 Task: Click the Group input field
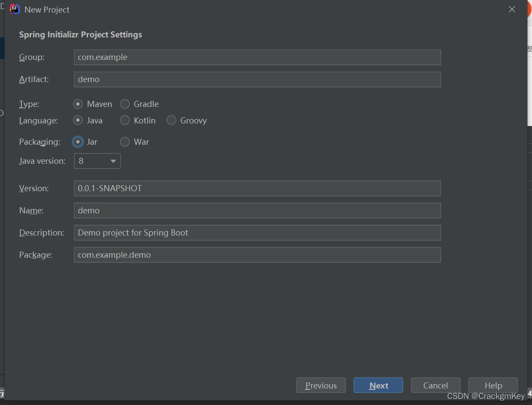click(x=257, y=57)
